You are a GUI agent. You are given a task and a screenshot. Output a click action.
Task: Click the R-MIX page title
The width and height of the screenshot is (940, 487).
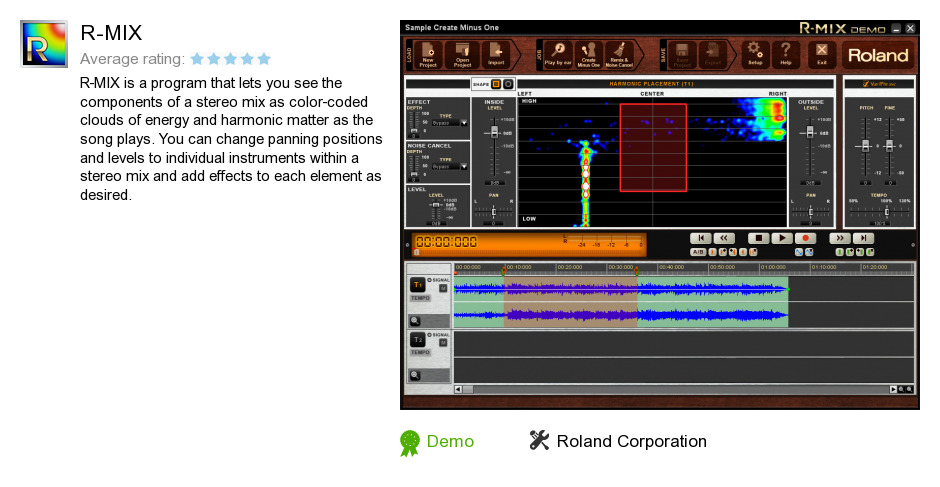point(112,33)
